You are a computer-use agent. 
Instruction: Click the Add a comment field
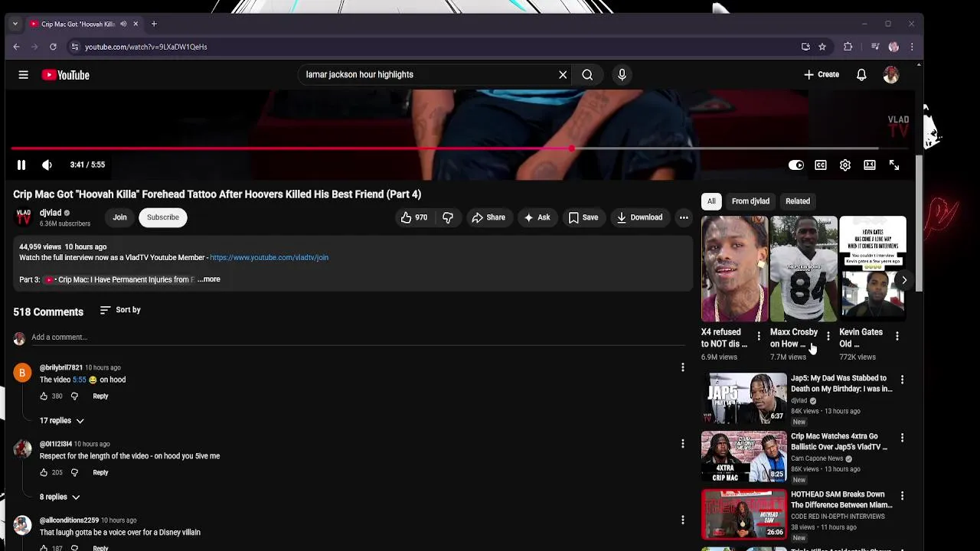pyautogui.click(x=358, y=337)
